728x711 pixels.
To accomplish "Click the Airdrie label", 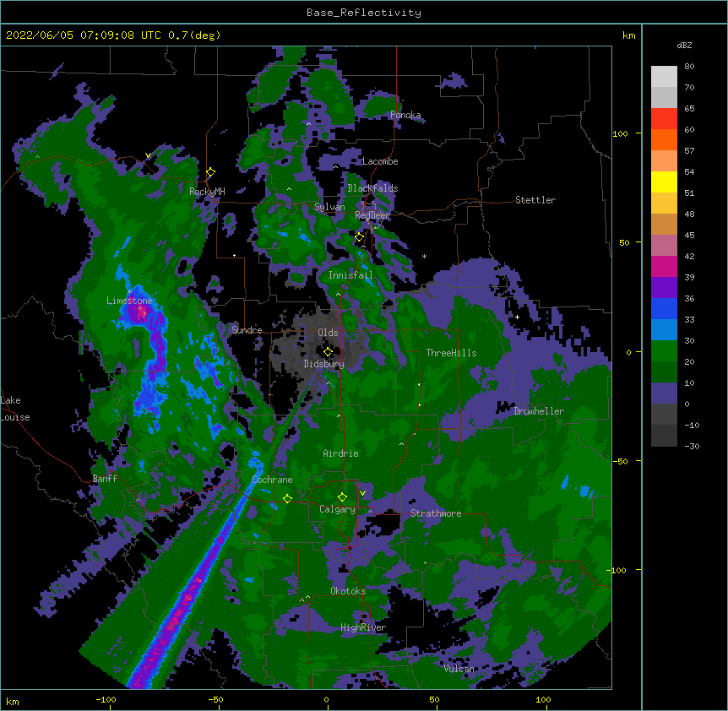I will click(340, 453).
